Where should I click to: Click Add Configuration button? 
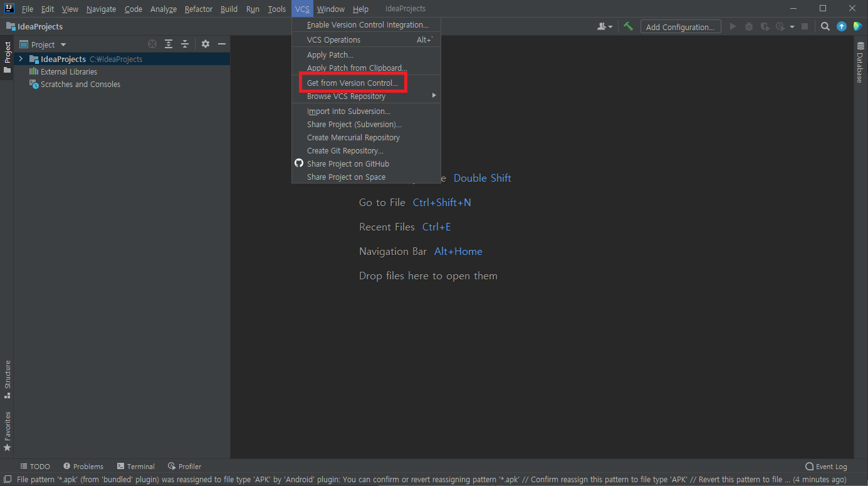click(x=680, y=27)
